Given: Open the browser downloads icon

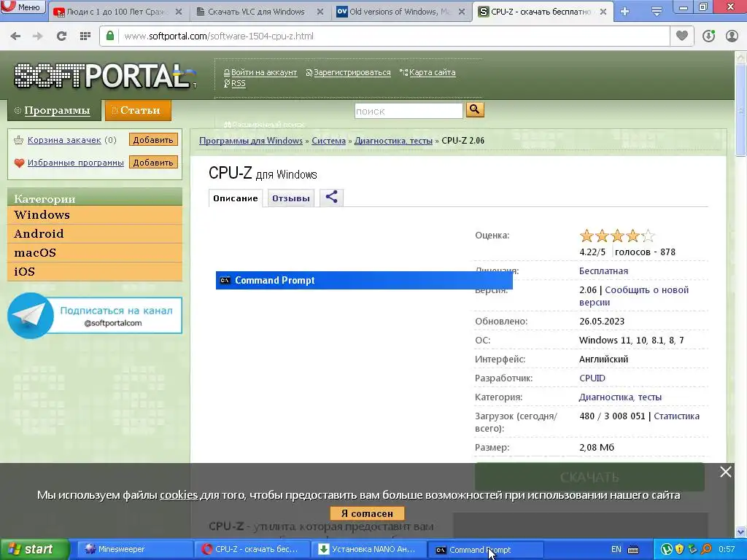Looking at the screenshot, I should 708,36.
